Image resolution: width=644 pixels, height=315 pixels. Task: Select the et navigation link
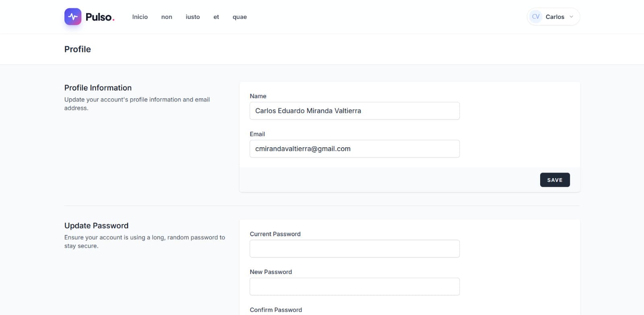[216, 17]
